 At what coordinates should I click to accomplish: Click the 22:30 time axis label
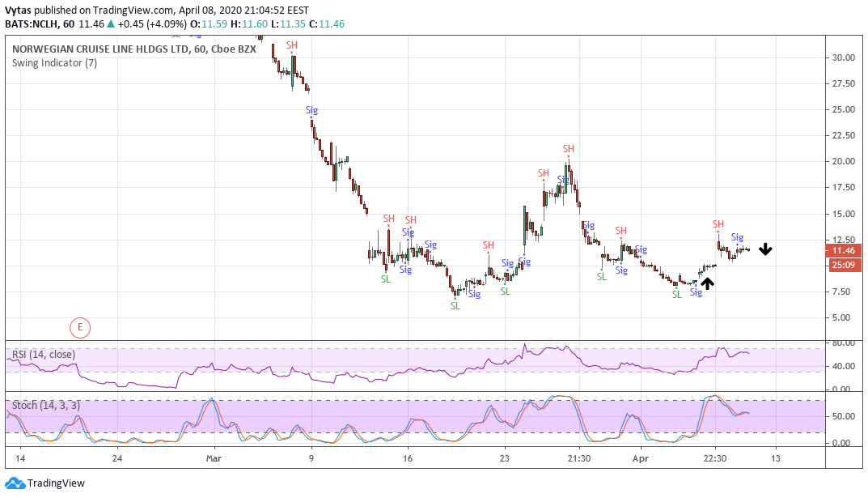[x=714, y=458]
